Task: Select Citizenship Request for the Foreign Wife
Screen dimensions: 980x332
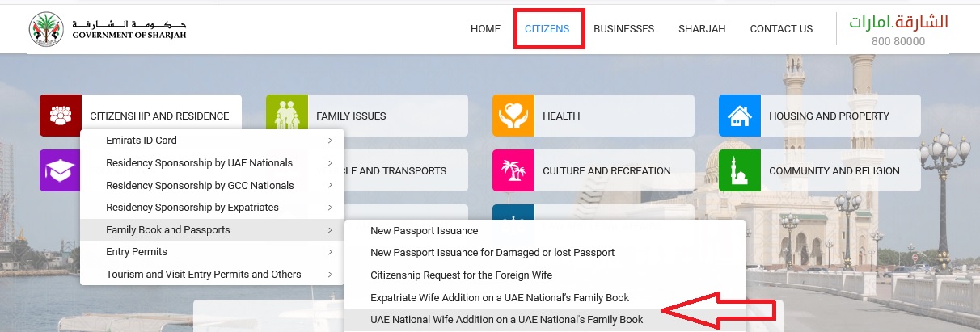Action: (x=461, y=275)
